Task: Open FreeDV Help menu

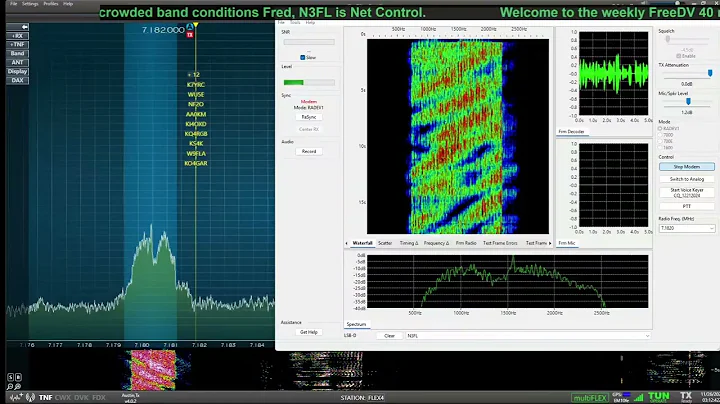Action: coord(310,22)
